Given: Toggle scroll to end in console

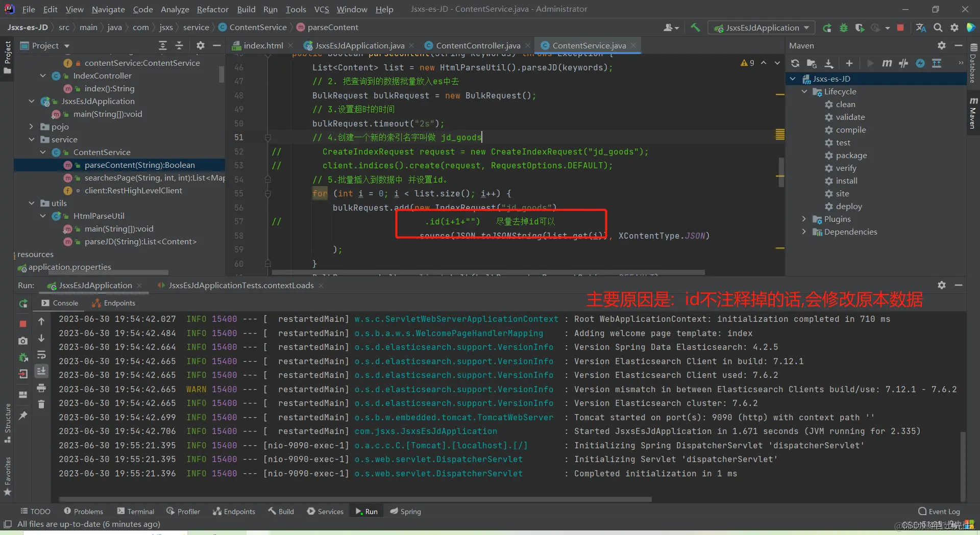Looking at the screenshot, I should point(41,371).
